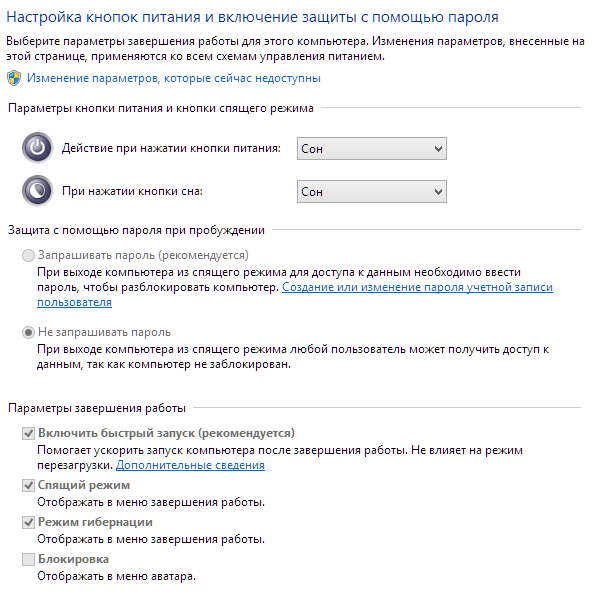
Task: Click the 'Включить быстрый запуск' label
Action: pos(166,434)
